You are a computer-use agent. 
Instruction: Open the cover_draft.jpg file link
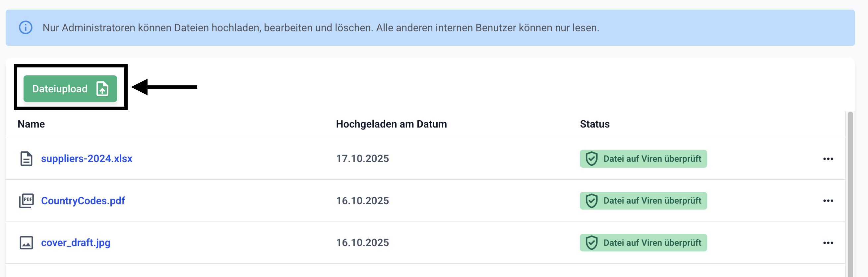pos(76,242)
